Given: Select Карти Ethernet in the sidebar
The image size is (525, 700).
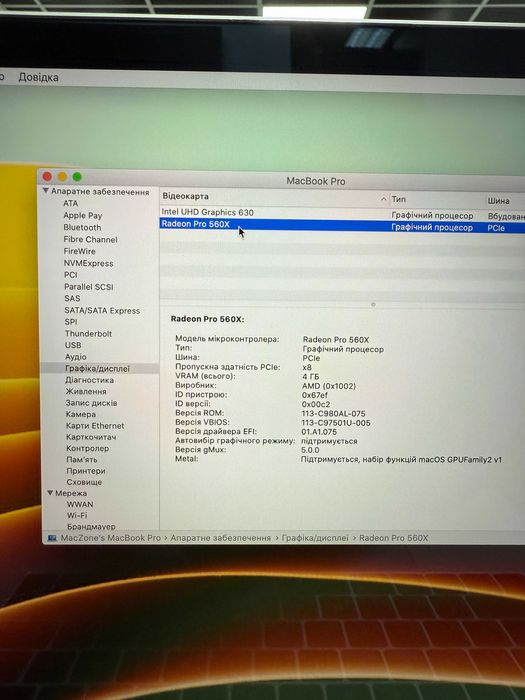Looking at the screenshot, I should [x=95, y=425].
